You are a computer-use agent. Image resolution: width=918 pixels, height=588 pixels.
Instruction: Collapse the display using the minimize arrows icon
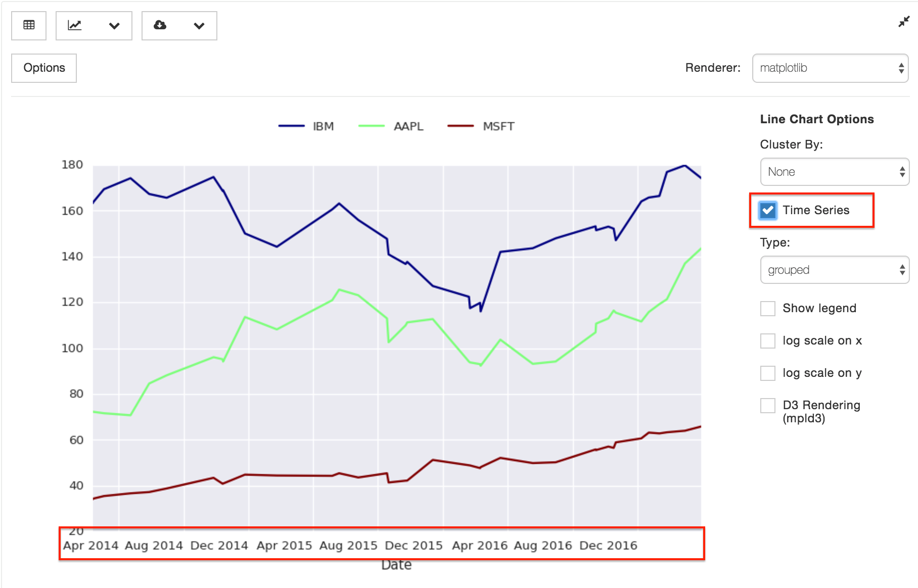[904, 22]
